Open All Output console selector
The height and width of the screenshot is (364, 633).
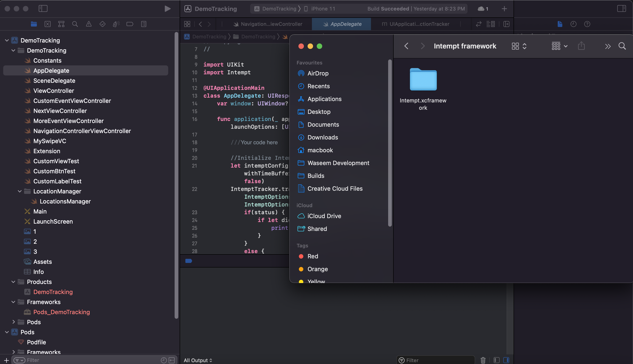tap(198, 360)
